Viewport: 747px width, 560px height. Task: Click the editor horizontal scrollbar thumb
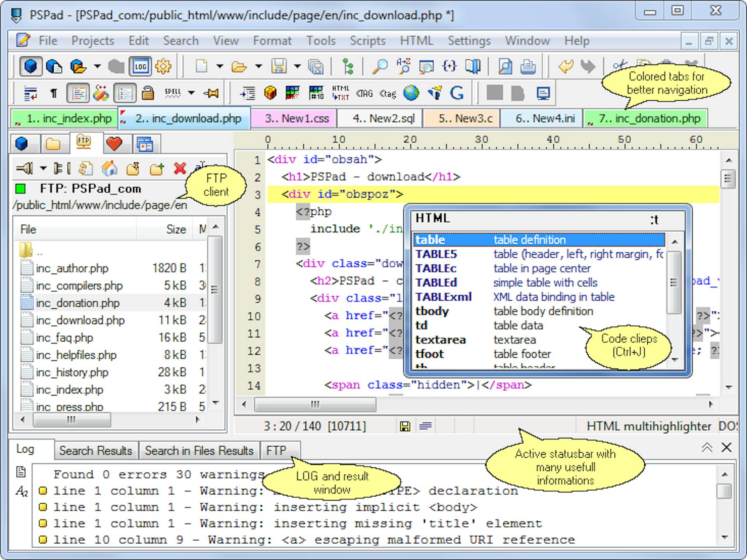point(315,404)
